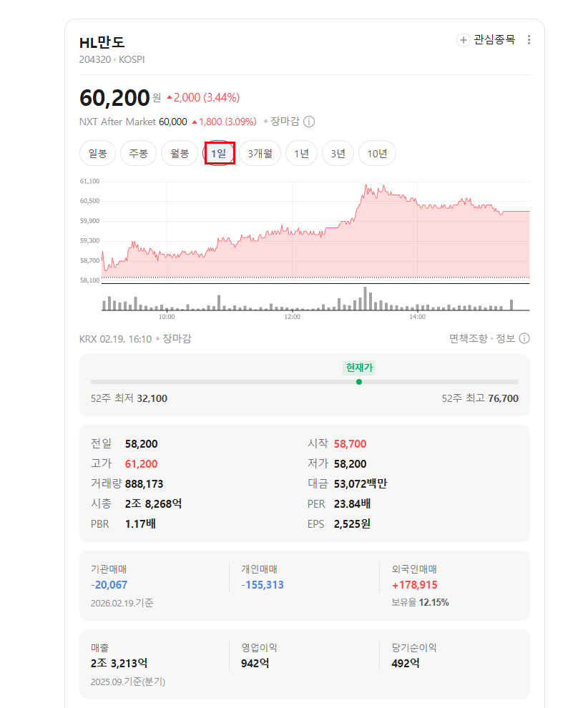588x708 pixels.
Task: Click the 204320 · KOSPI ticker text
Action: pos(112,59)
